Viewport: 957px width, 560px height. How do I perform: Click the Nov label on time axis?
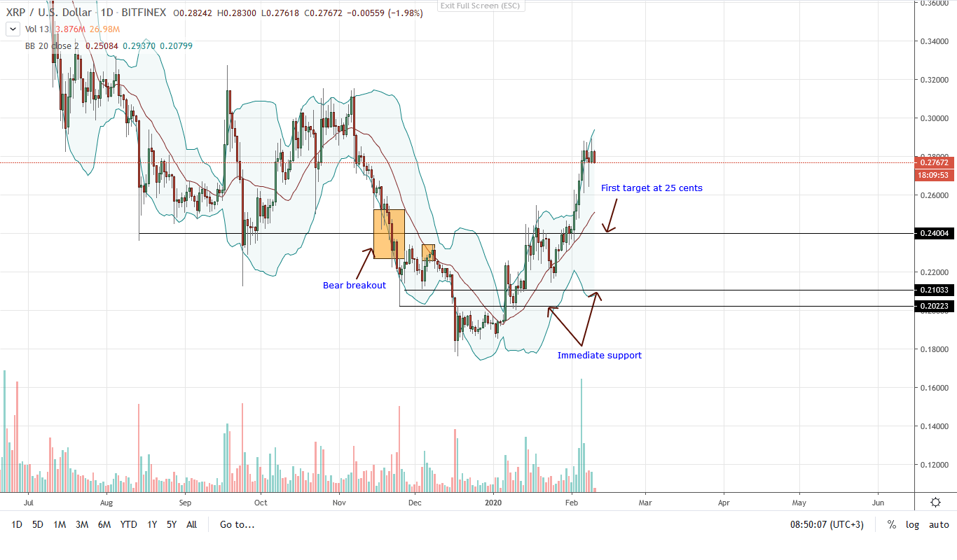(339, 503)
